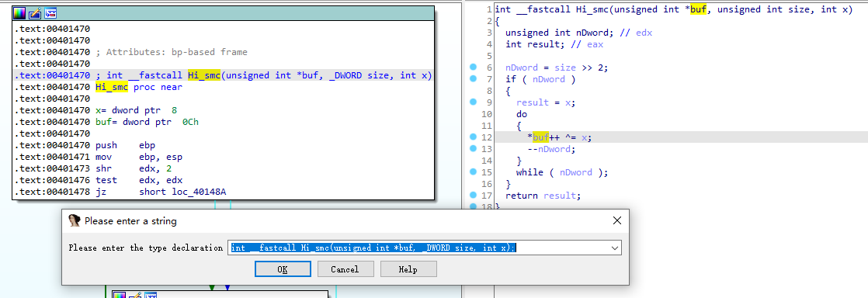Screen dimensions: 868x298
Task: Click Cancel in the type declaration dialog
Action: point(345,269)
